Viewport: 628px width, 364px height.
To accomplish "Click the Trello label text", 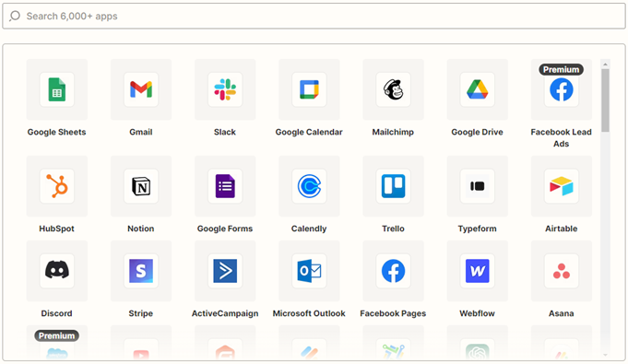I will click(393, 229).
